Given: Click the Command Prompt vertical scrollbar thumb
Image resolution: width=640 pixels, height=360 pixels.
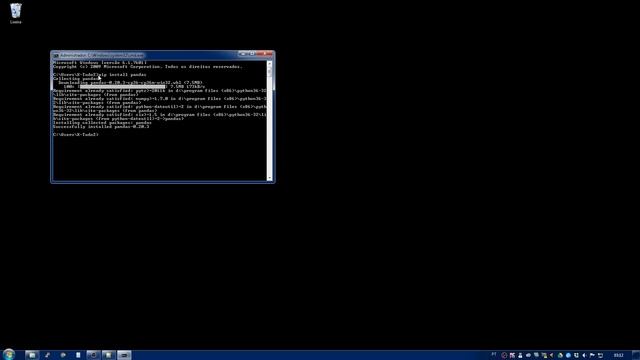Looking at the screenshot, I should 269,72.
